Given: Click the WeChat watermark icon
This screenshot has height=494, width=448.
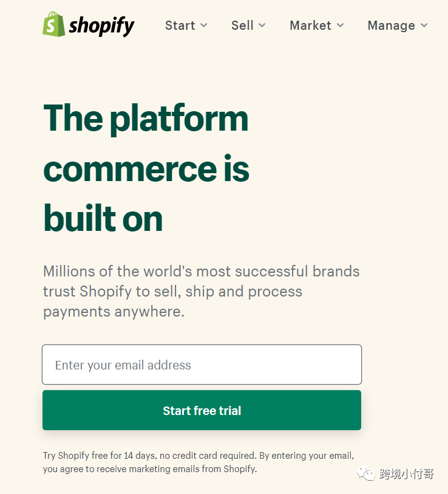Looking at the screenshot, I should click(367, 474).
